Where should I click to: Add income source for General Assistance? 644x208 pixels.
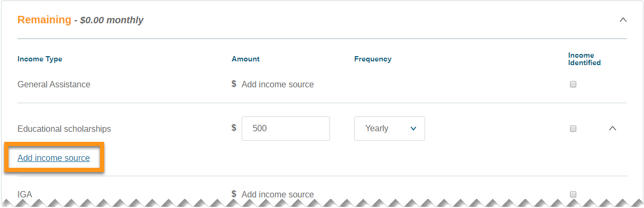click(278, 84)
